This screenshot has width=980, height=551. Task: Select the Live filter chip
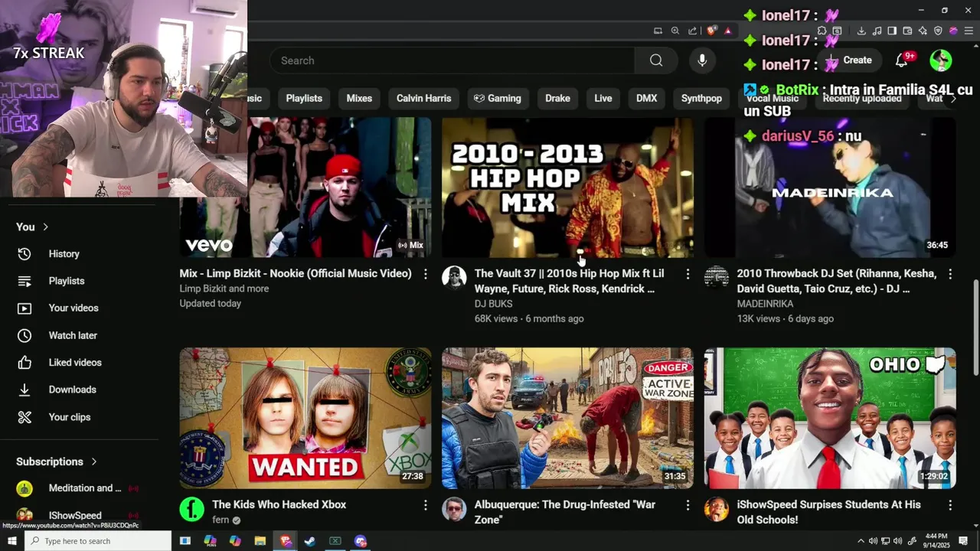point(603,98)
